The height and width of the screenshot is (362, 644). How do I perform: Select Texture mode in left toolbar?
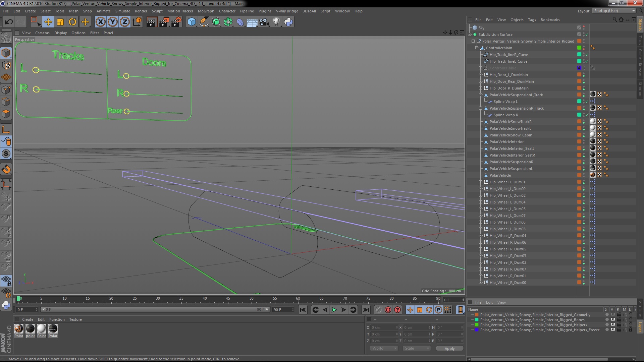6,65
